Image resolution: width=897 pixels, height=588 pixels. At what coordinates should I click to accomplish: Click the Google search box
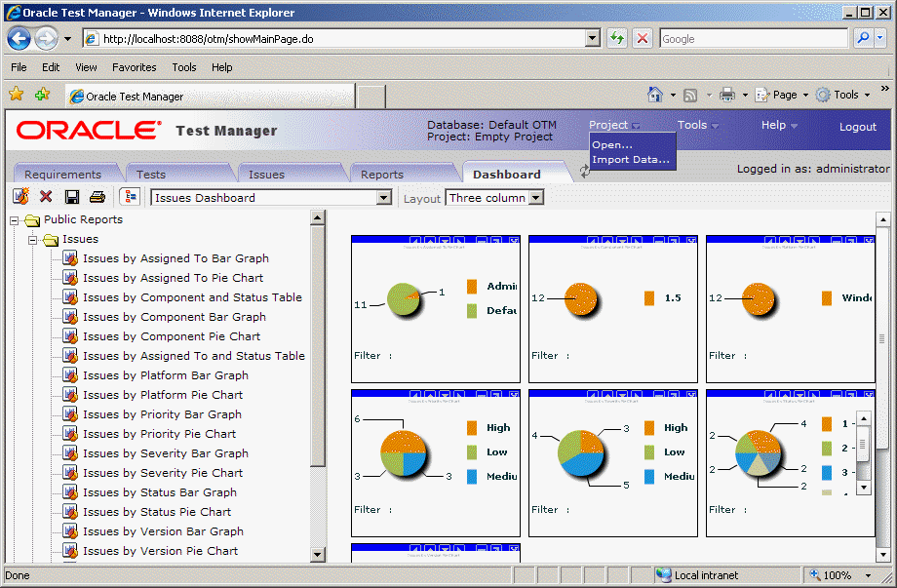coord(754,38)
